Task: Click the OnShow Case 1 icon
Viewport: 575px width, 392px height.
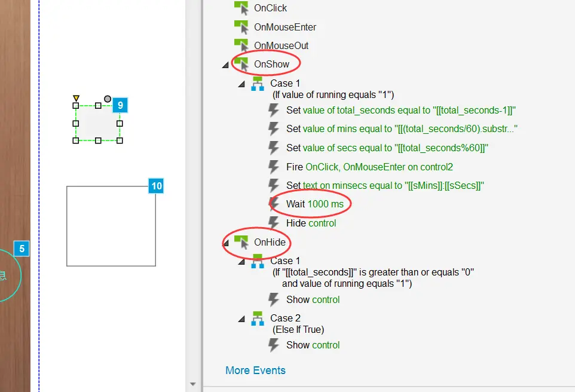Action: [258, 84]
